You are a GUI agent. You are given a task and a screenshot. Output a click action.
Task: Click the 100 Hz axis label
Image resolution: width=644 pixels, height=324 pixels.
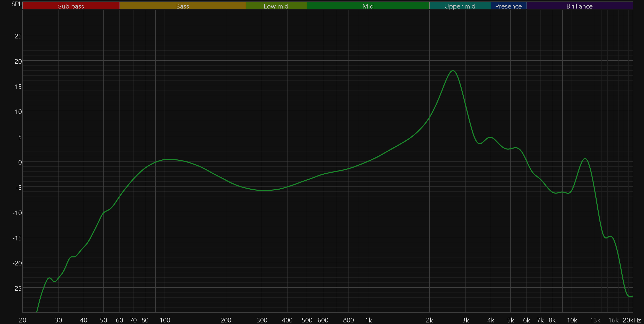165,320
